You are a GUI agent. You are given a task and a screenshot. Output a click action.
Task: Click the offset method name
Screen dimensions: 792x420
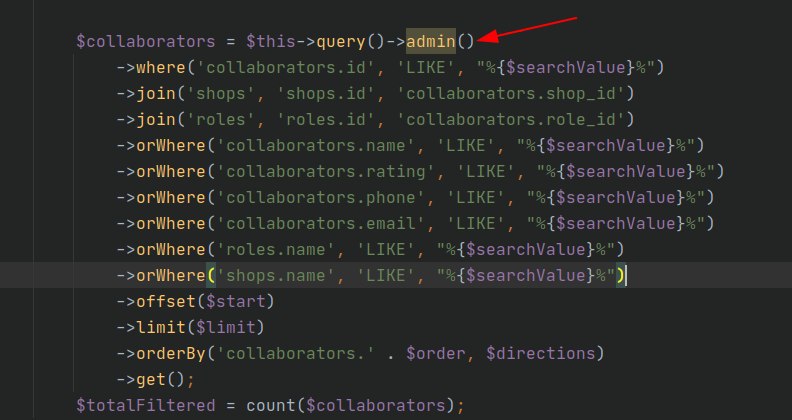pyautogui.click(x=166, y=302)
